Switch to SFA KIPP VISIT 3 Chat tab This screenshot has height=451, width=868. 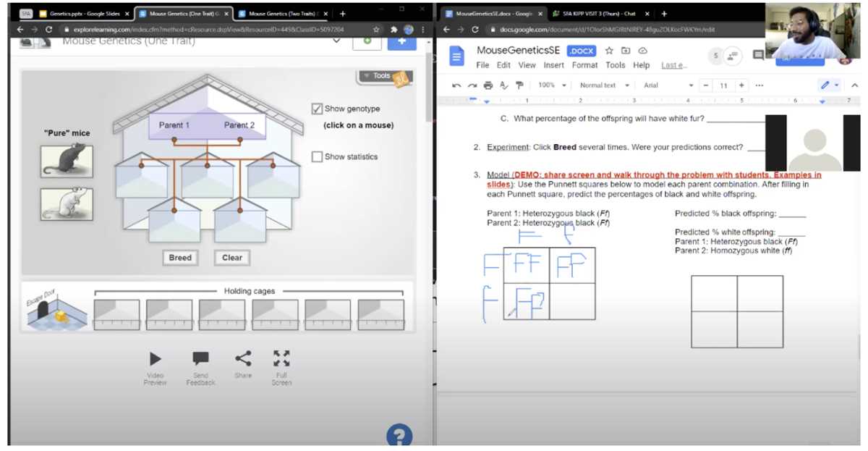point(600,13)
